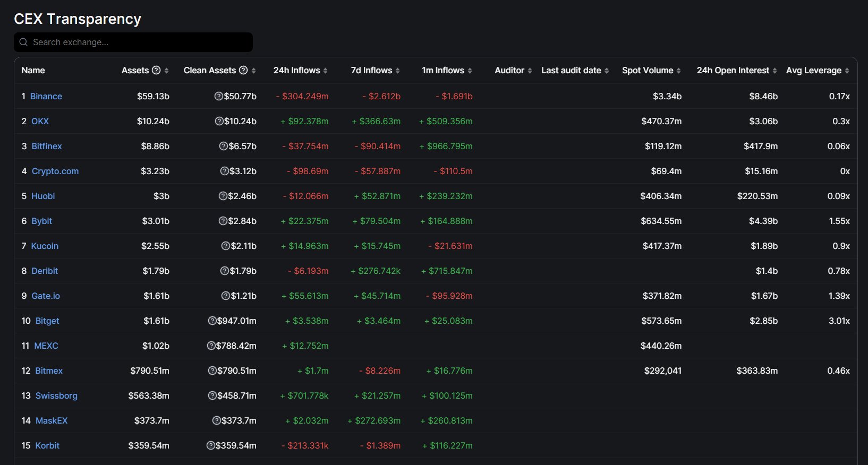Open the Clean Assets header help icon
This screenshot has width=868, height=465.
click(243, 70)
